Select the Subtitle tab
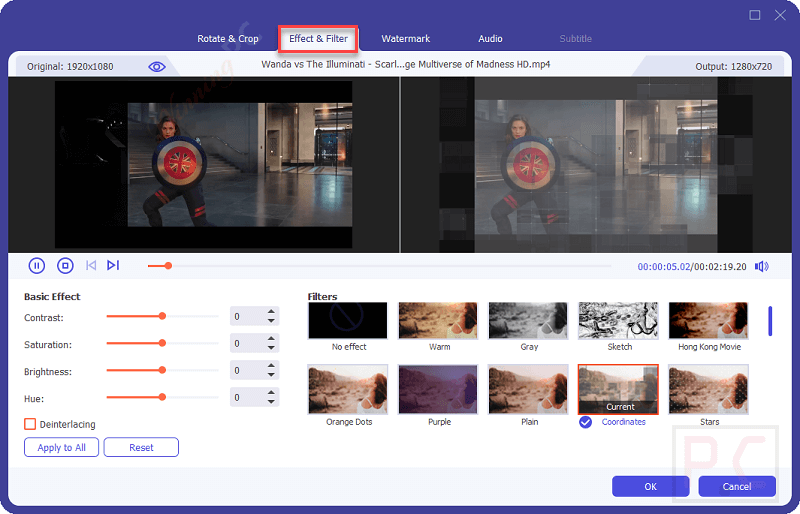800x514 pixels. pos(576,39)
